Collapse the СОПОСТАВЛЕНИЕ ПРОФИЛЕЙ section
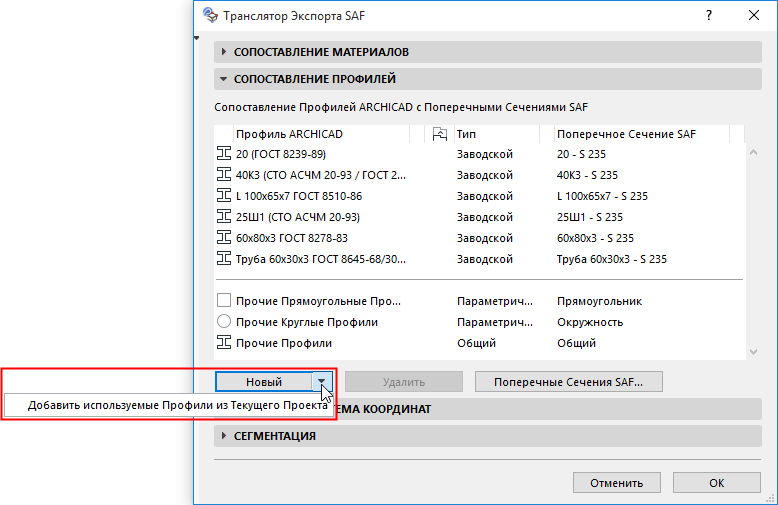Image resolution: width=778 pixels, height=505 pixels. (487, 79)
